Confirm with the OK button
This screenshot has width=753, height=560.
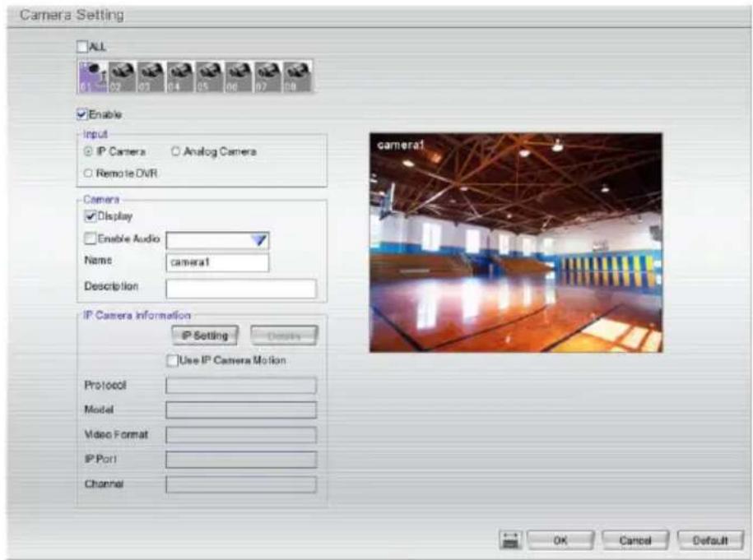point(560,540)
